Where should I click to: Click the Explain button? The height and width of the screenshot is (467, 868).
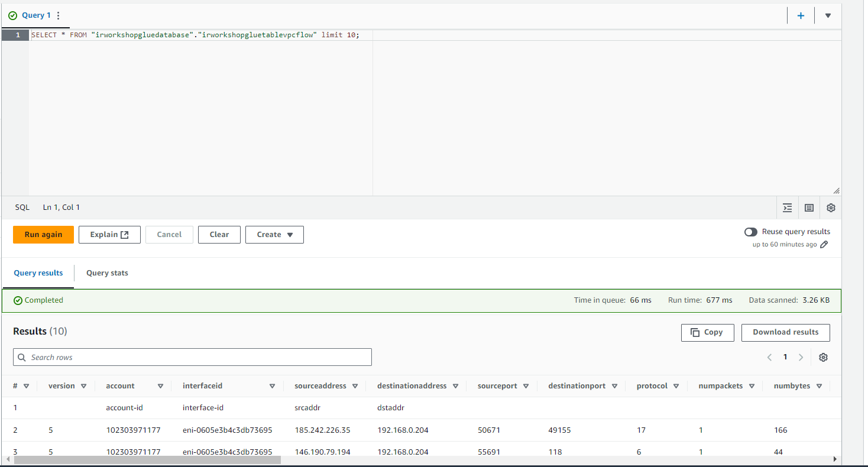pyautogui.click(x=109, y=235)
